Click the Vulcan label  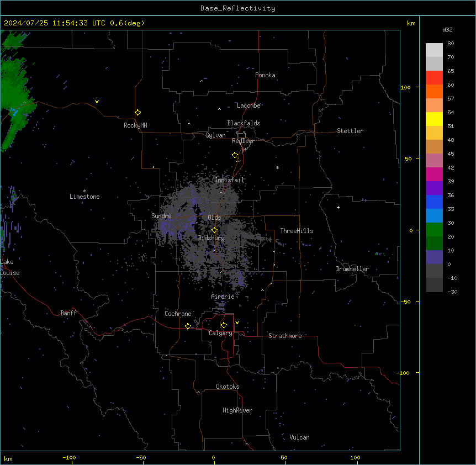[299, 437]
